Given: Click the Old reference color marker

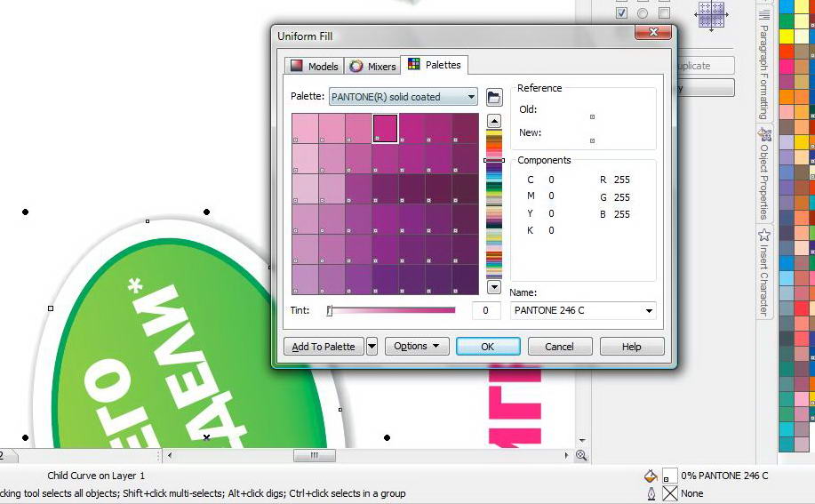Looking at the screenshot, I should click(x=592, y=117).
